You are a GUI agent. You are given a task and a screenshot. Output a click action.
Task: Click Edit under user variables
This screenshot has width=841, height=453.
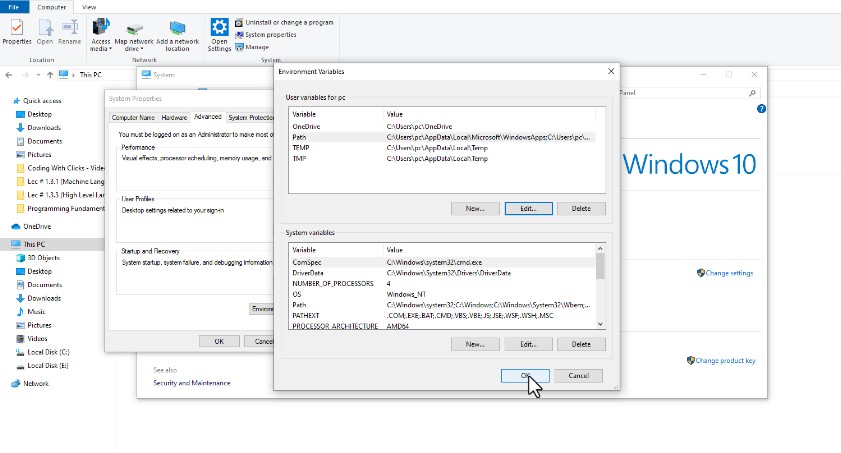[528, 209]
